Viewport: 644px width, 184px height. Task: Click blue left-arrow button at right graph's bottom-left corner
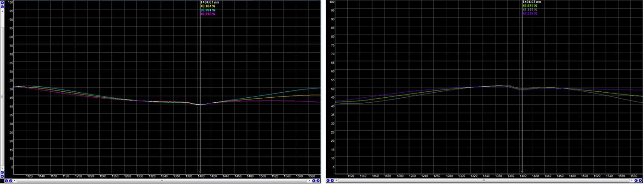(329, 181)
